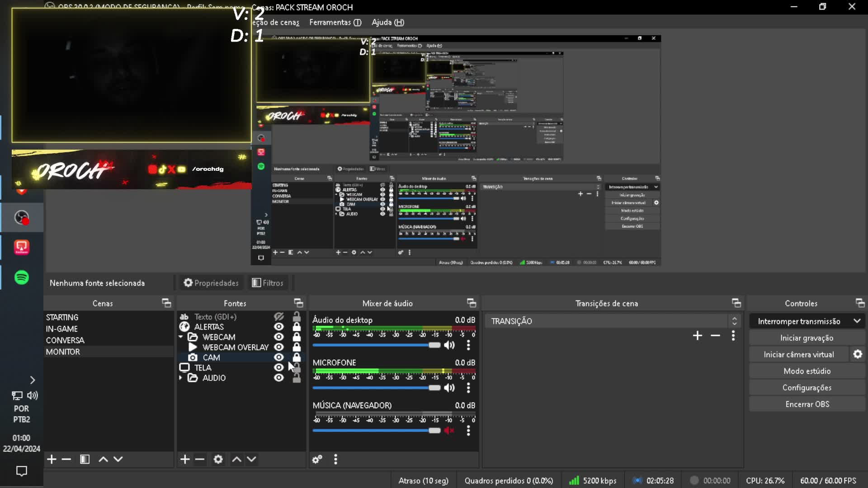The width and height of the screenshot is (868, 488).
Task: Select the STARTING scene
Action: point(108,317)
